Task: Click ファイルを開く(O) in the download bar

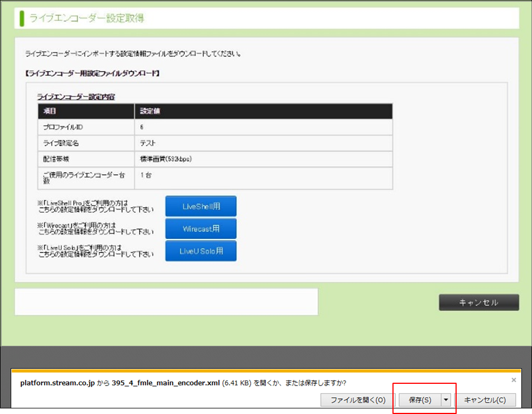Action: pos(358,400)
